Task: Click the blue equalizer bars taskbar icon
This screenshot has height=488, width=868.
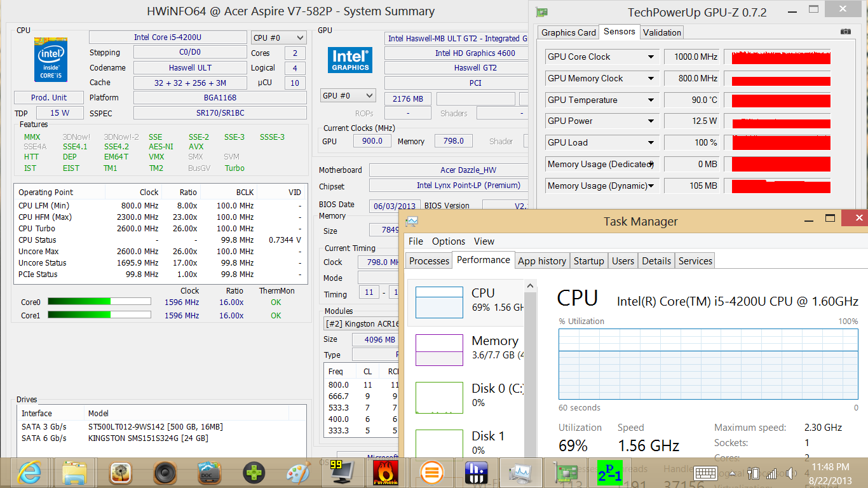Action: (475, 473)
